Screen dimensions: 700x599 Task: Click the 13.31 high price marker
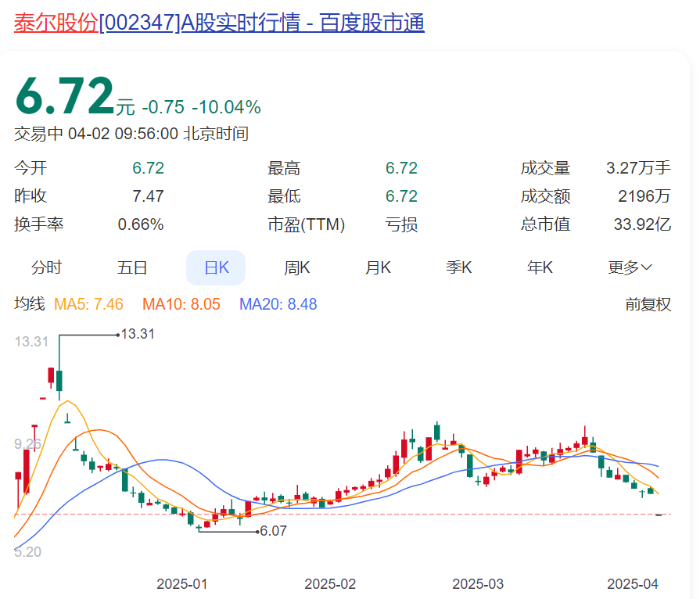click(138, 334)
